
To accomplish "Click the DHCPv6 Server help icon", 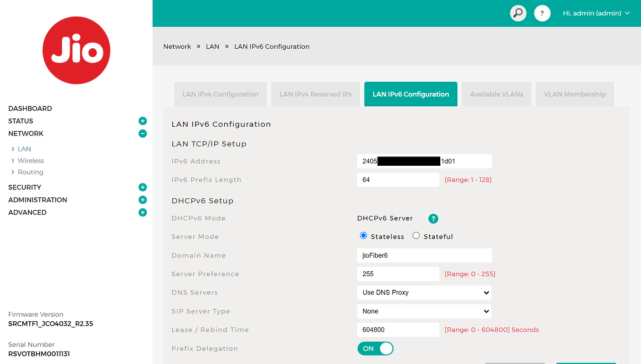I will point(433,218).
